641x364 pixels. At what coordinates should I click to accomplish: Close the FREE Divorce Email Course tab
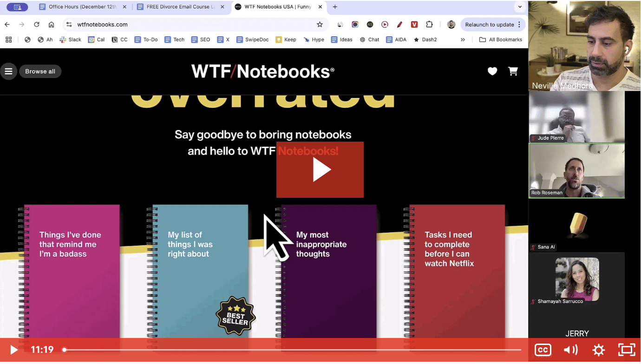pos(222,7)
